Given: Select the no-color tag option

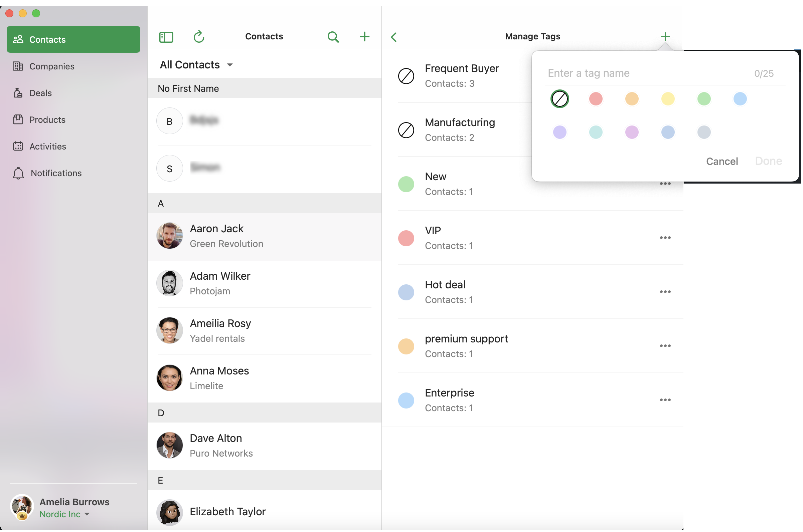Looking at the screenshot, I should click(559, 99).
